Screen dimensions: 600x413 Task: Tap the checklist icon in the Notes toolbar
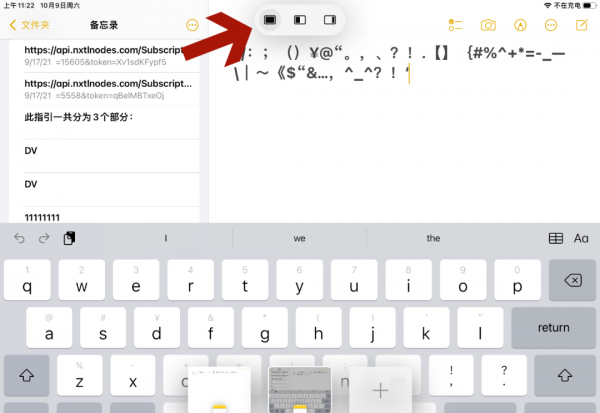click(457, 24)
